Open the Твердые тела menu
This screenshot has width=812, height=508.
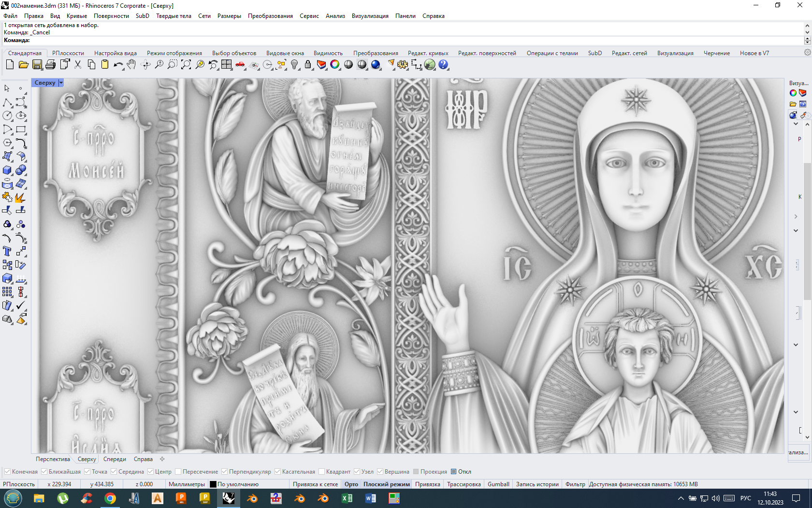pyautogui.click(x=174, y=16)
